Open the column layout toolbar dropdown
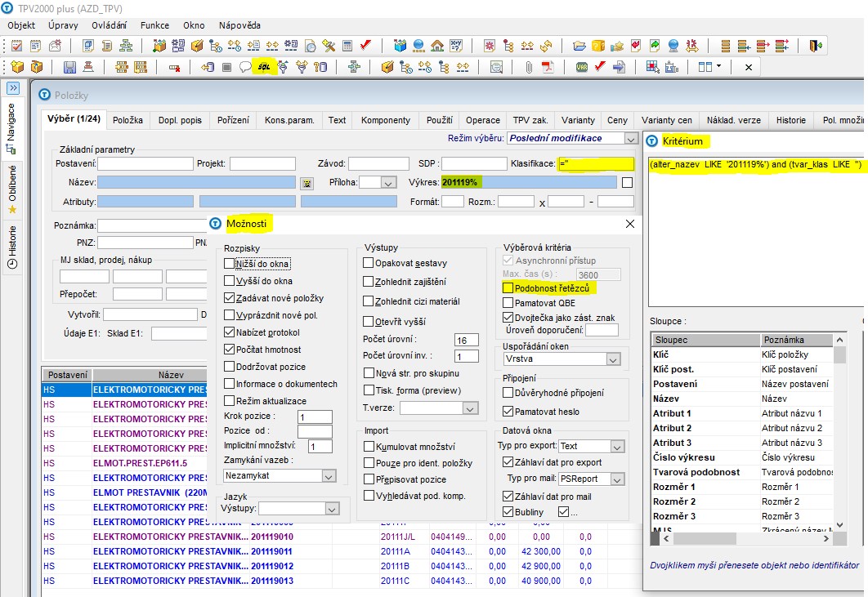Viewport: 868px width, 597px height. (719, 66)
